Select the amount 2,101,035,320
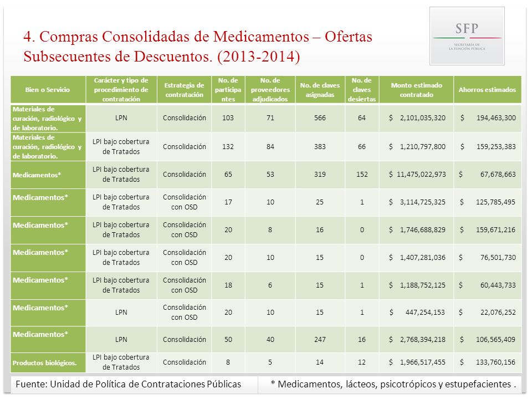Viewport: 532px width, 399px height. point(422,117)
